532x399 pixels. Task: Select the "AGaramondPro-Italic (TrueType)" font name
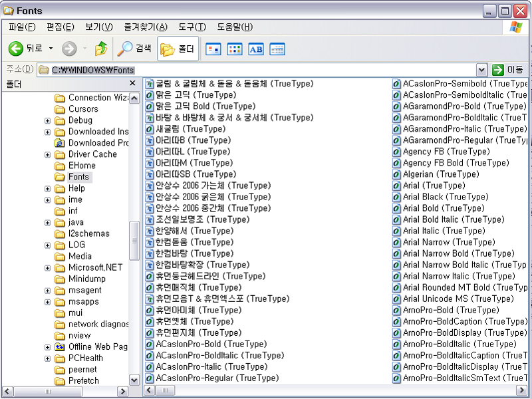pos(465,129)
